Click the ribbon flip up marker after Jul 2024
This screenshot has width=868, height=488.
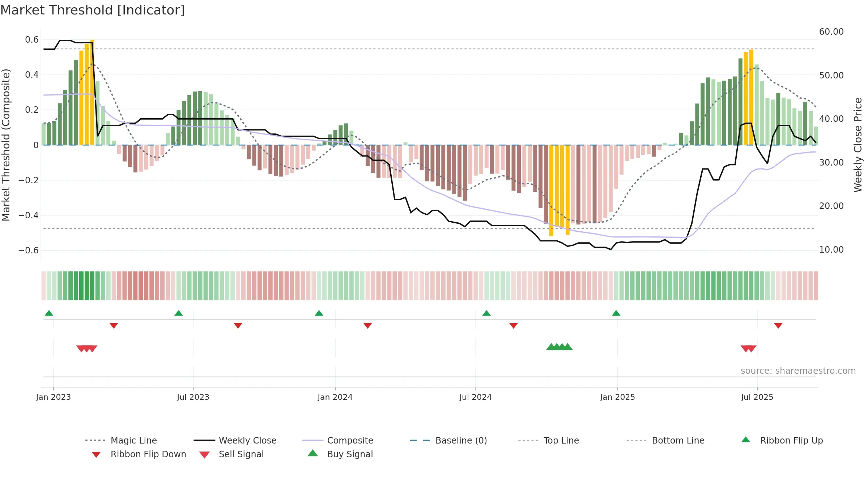(x=486, y=313)
